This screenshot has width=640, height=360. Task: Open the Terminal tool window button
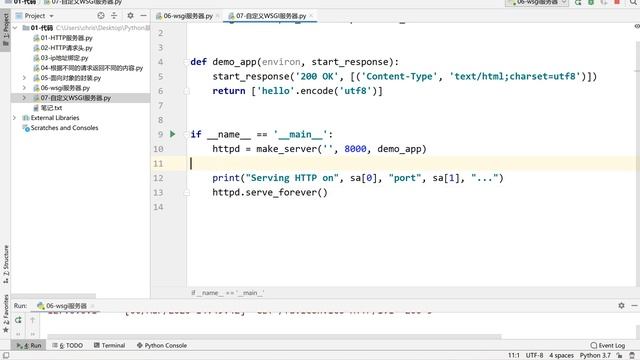click(x=109, y=345)
